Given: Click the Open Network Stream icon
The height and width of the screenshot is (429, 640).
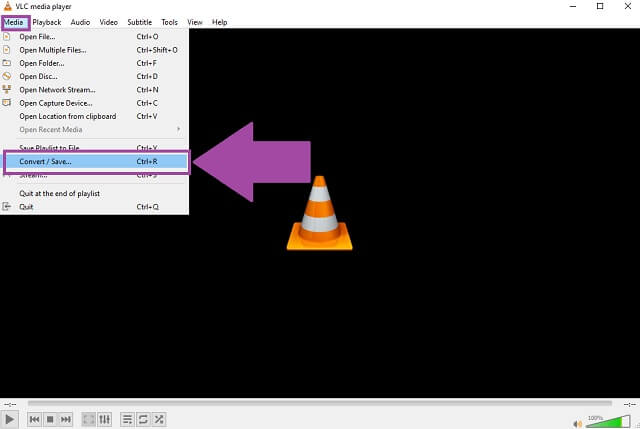Looking at the screenshot, I should [7, 89].
